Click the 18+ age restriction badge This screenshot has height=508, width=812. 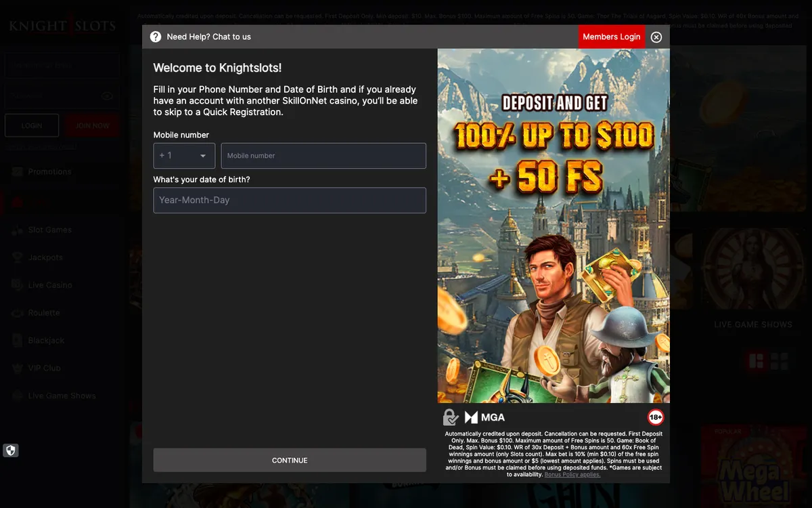[x=656, y=417]
